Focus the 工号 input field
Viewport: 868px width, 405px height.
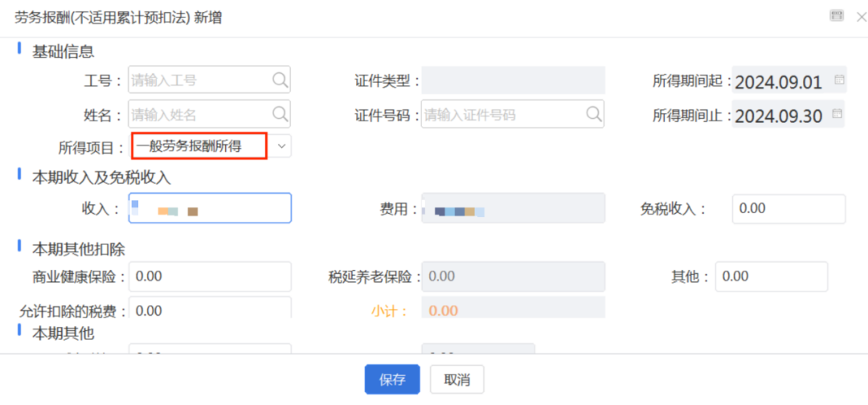click(x=209, y=80)
